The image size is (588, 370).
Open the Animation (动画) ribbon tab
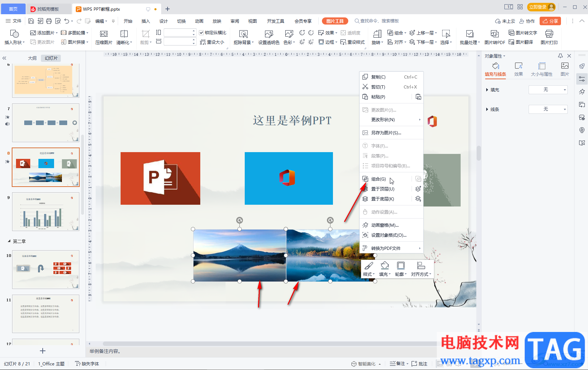(x=199, y=21)
